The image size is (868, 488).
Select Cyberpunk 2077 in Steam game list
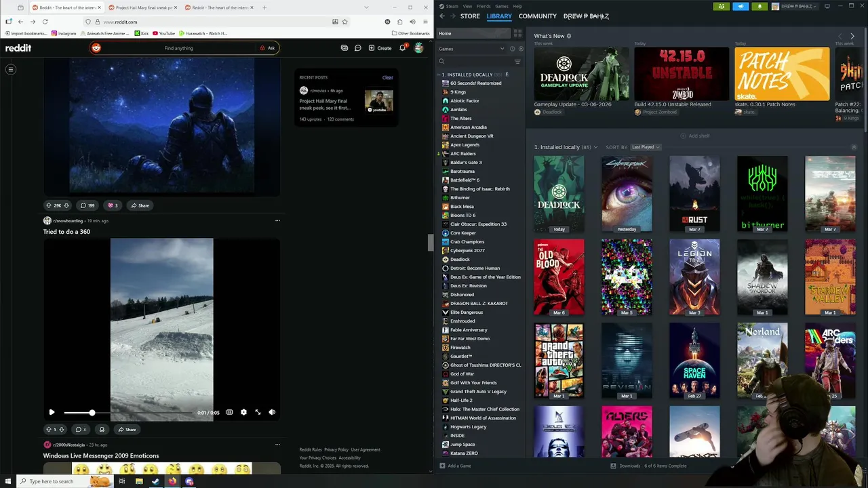tap(467, 251)
